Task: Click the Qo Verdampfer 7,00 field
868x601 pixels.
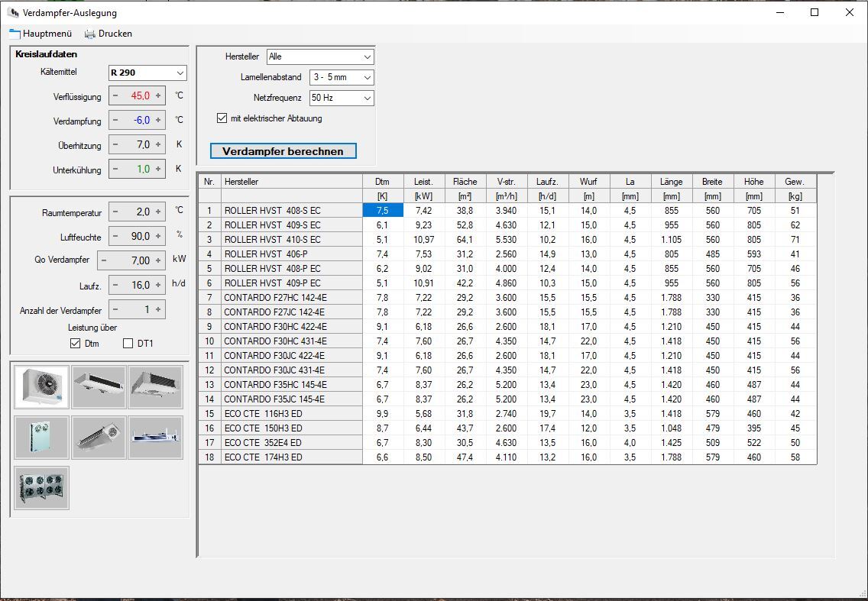Action: 131,260
